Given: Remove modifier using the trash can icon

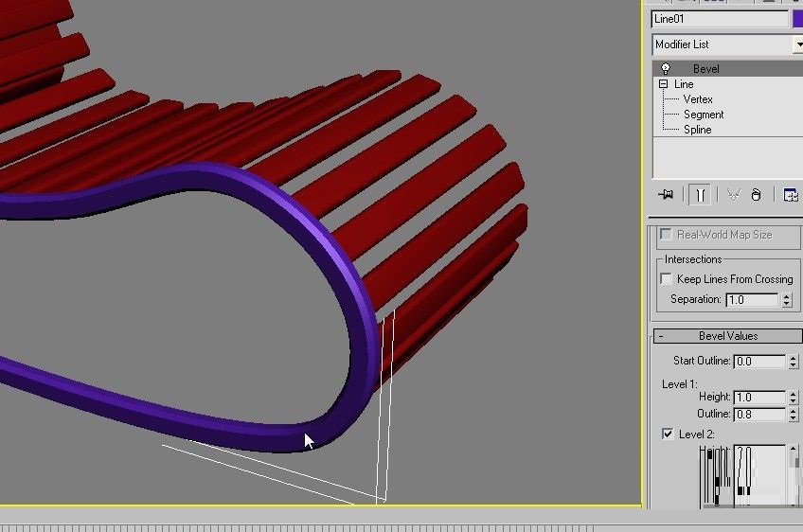Looking at the screenshot, I should pyautogui.click(x=756, y=195).
